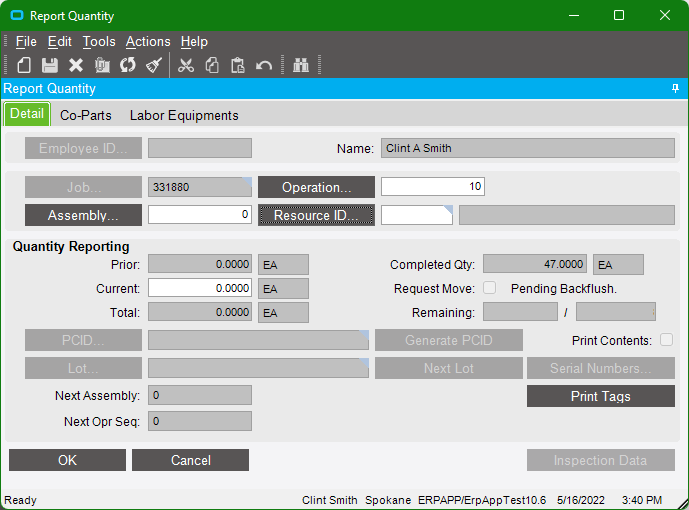Click the Refresh arrows icon

[128, 65]
